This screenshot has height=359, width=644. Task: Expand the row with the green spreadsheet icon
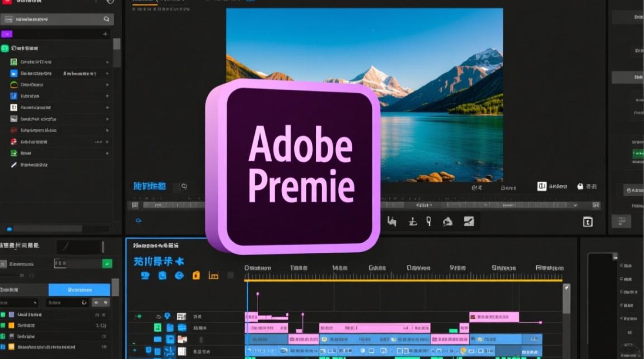(x=107, y=62)
